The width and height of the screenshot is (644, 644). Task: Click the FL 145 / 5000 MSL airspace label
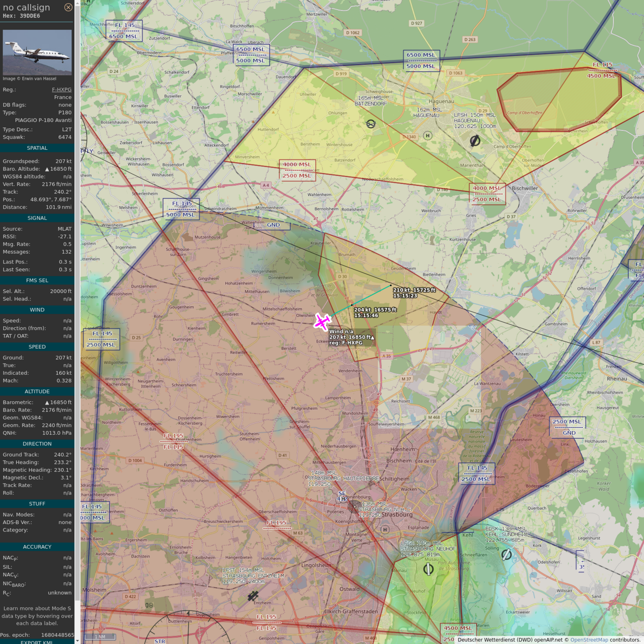(181, 209)
